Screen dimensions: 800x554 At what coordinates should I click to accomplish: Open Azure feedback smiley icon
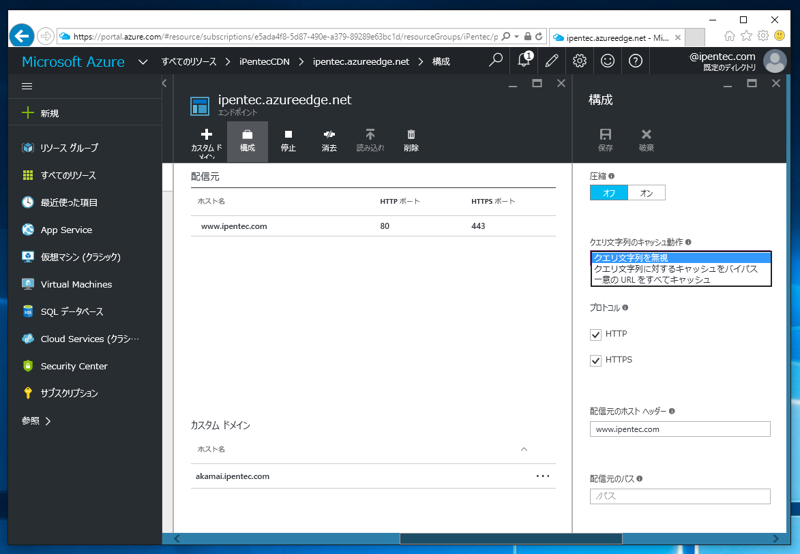coord(607,61)
